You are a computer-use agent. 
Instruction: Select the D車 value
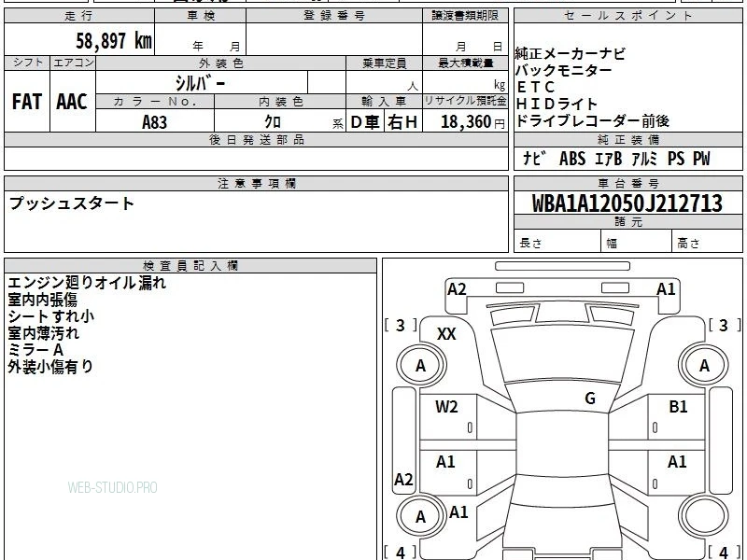click(x=365, y=122)
